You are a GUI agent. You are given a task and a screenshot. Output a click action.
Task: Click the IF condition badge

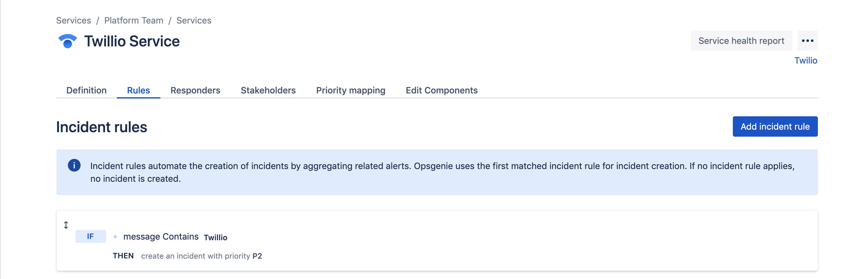90,236
